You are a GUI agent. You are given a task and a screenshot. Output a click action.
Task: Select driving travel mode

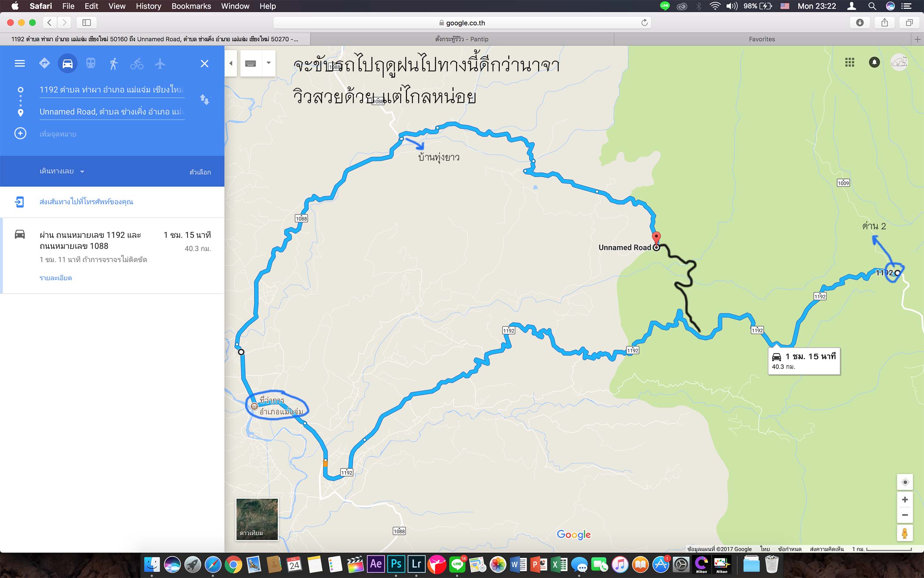coord(68,64)
